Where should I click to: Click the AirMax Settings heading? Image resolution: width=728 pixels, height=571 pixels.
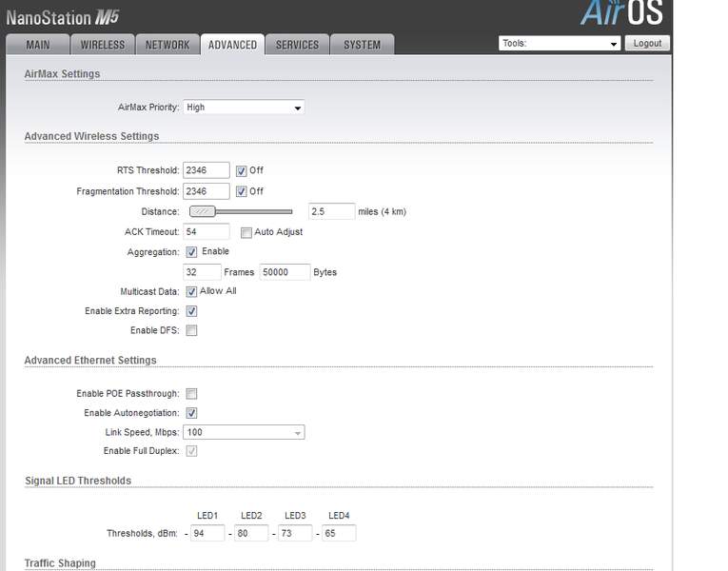click(62, 74)
